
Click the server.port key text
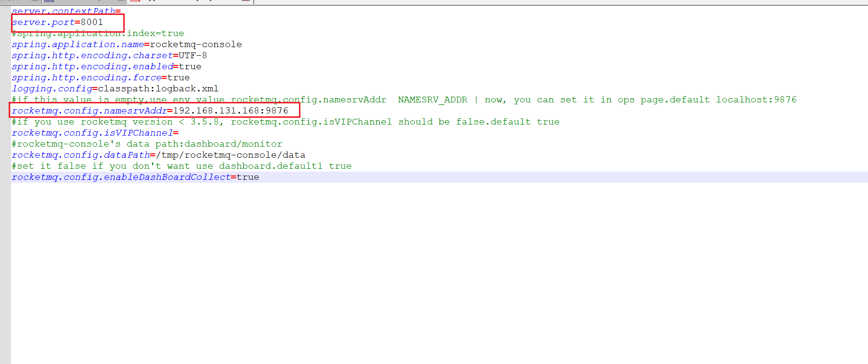click(x=43, y=22)
